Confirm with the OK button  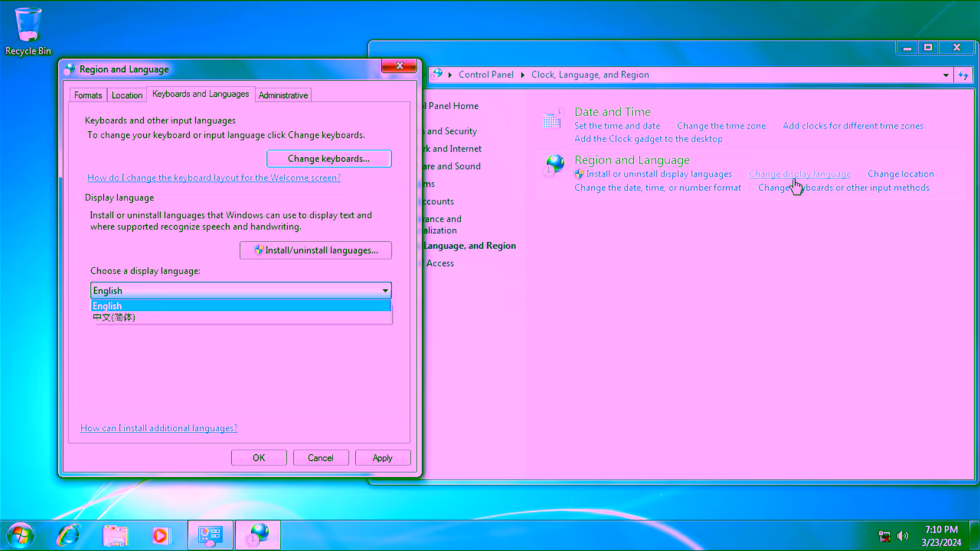pos(259,458)
